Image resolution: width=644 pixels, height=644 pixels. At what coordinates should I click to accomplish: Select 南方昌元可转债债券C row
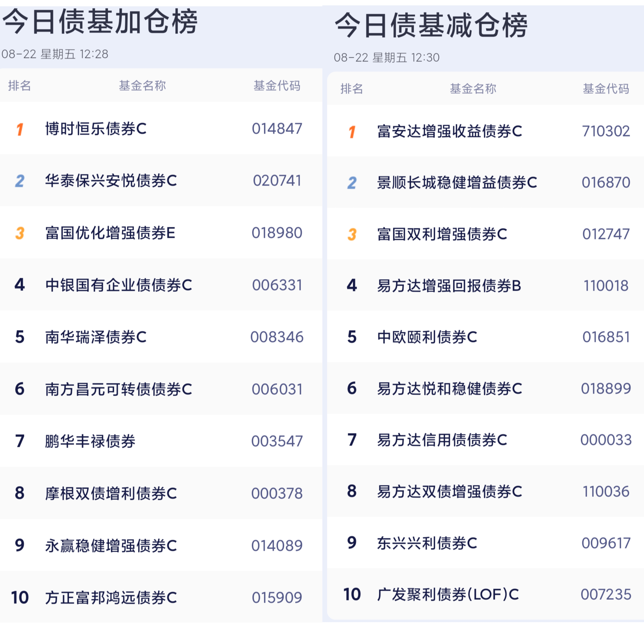tap(161, 389)
